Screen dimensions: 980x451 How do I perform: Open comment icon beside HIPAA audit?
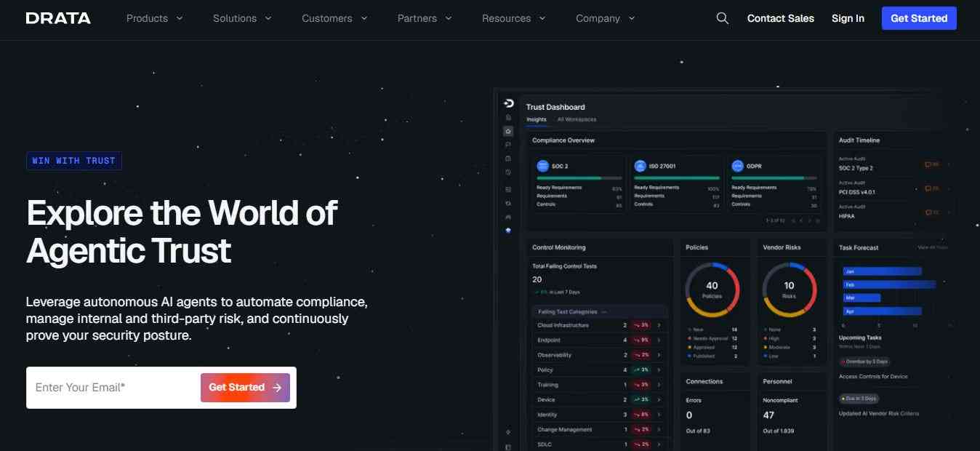click(931, 212)
